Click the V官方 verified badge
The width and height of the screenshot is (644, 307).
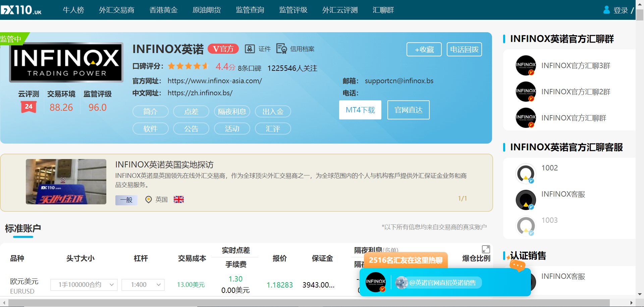pos(223,49)
